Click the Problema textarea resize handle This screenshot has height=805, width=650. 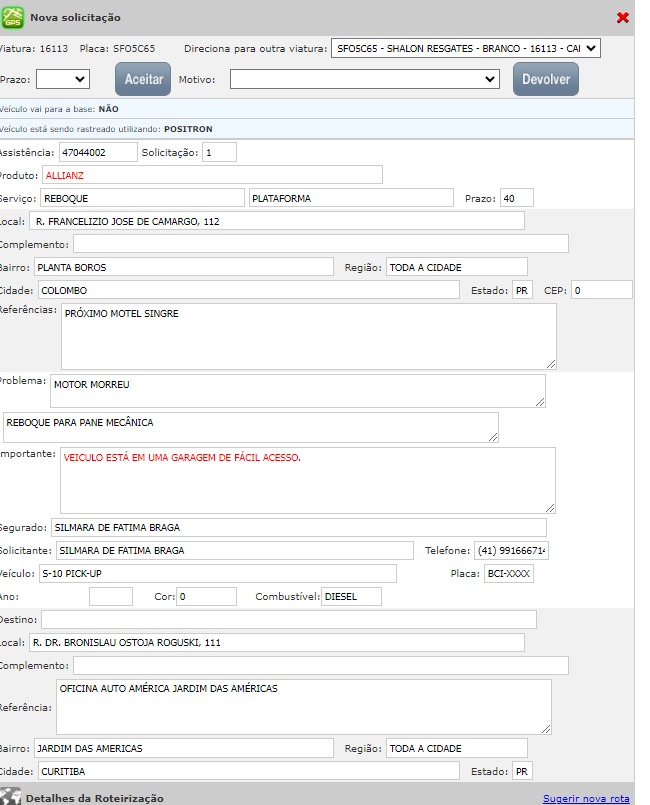pyautogui.click(x=540, y=402)
